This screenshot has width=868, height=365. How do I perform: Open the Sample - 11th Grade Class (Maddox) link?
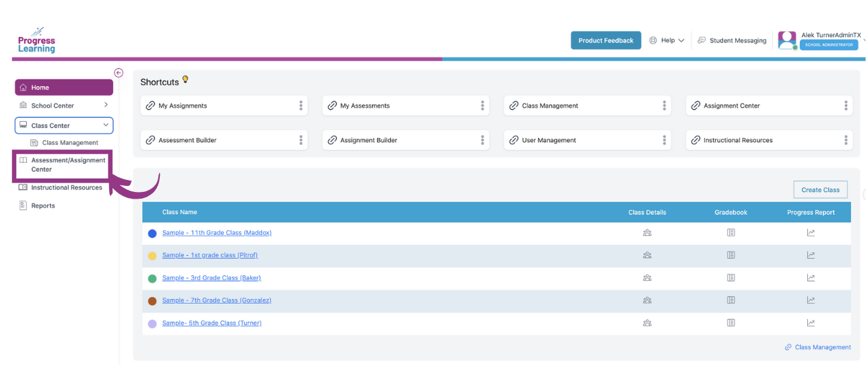(217, 233)
